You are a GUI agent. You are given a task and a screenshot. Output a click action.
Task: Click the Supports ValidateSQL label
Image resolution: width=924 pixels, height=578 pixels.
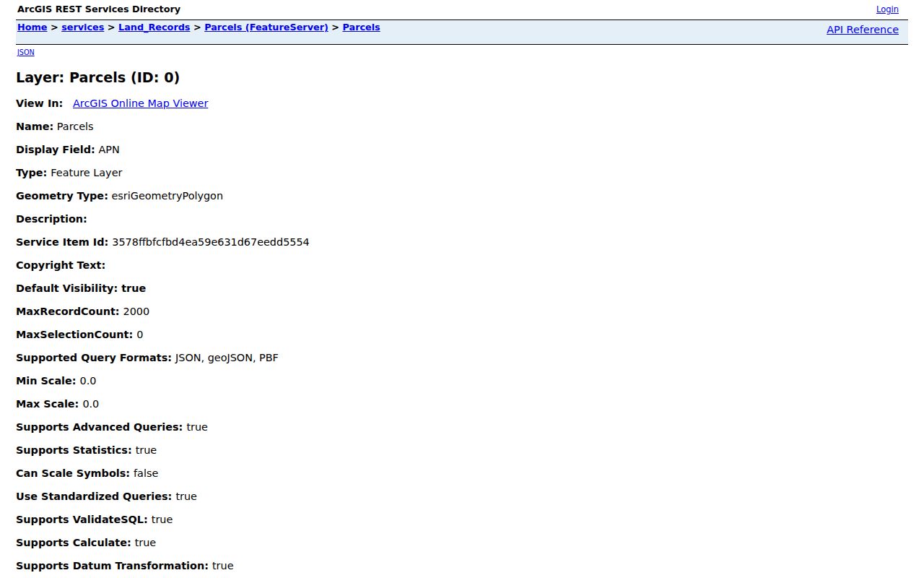[x=82, y=519]
